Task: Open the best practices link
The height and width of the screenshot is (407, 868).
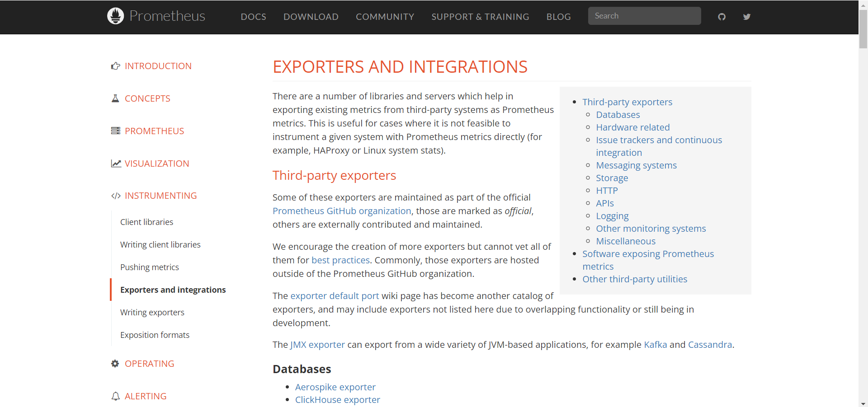Action: [x=340, y=260]
